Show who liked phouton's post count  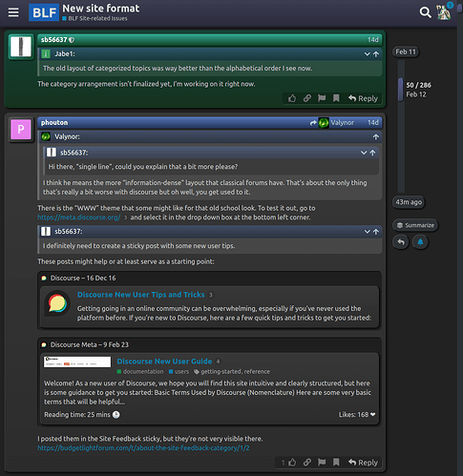283,463
